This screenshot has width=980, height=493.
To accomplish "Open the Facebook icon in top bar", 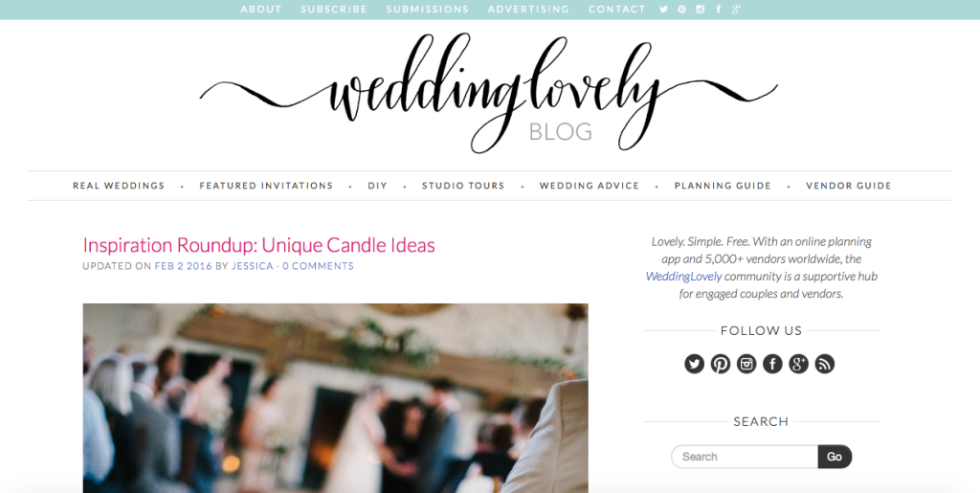I will [x=719, y=10].
